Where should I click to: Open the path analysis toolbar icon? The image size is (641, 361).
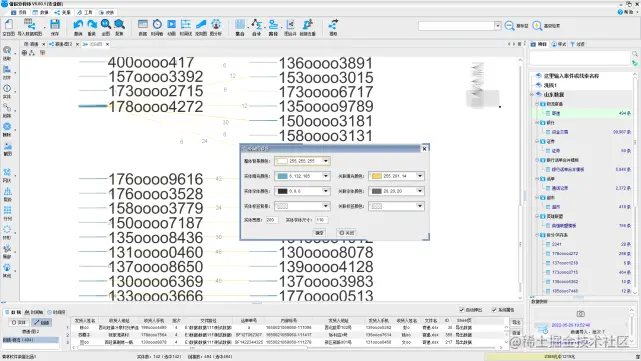click(x=273, y=25)
